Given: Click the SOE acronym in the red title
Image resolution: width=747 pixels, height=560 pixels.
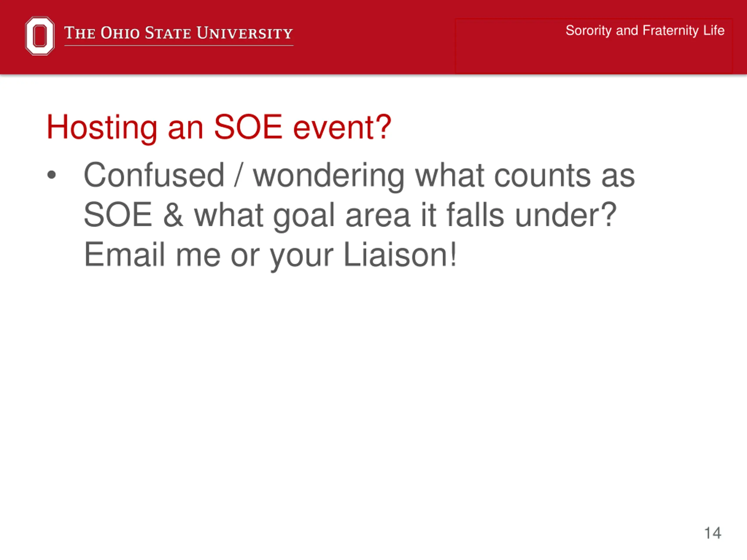Looking at the screenshot, I should coord(248,127).
